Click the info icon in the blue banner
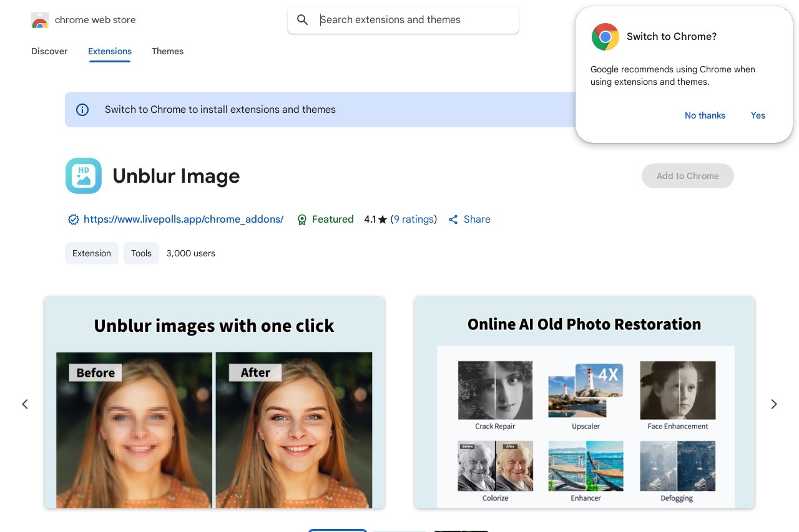The width and height of the screenshot is (799, 532). (82, 110)
